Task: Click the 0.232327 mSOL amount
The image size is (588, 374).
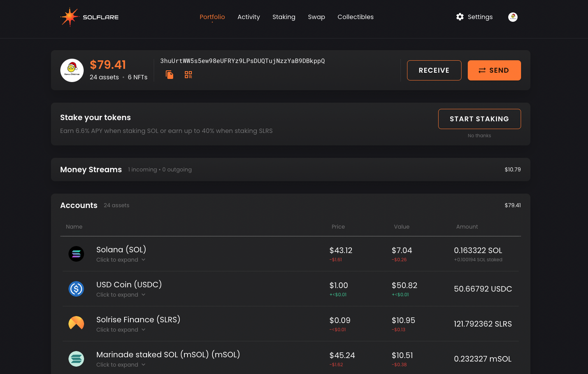Action: click(x=483, y=359)
